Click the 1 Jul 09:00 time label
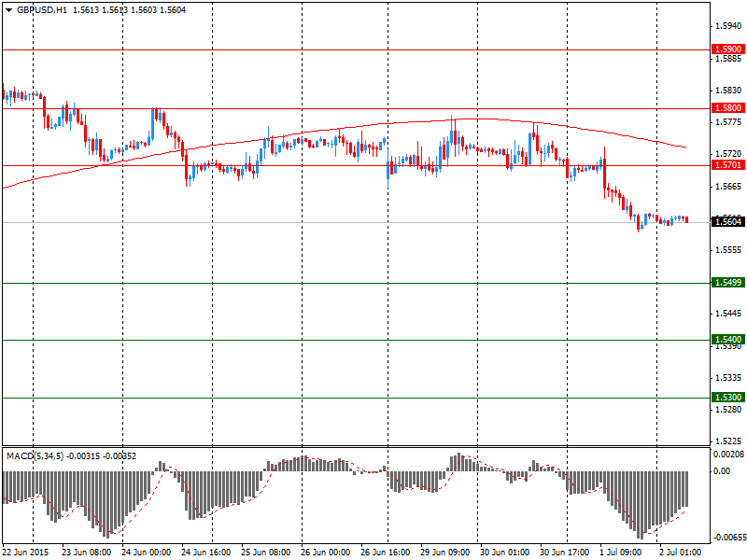The width and height of the screenshot is (747, 560). pos(621,553)
